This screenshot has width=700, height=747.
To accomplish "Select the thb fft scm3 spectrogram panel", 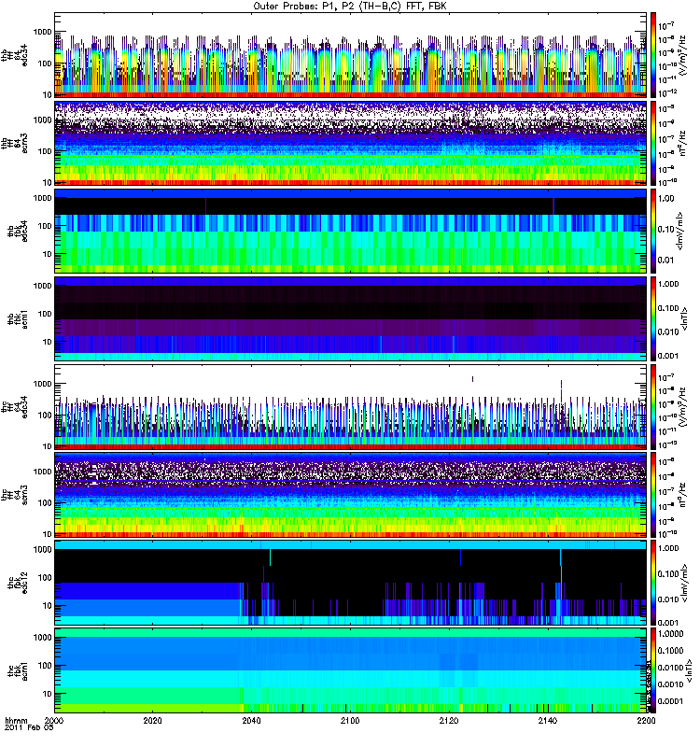I will tap(351, 143).
